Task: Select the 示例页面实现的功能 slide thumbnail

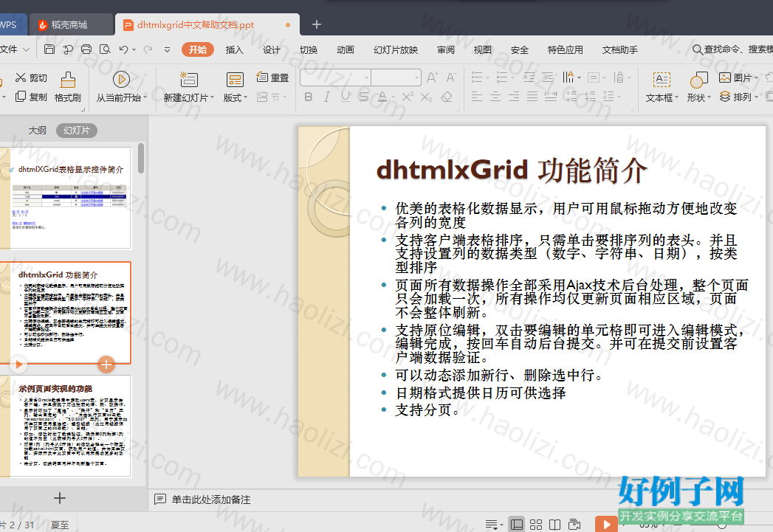Action: (x=66, y=426)
